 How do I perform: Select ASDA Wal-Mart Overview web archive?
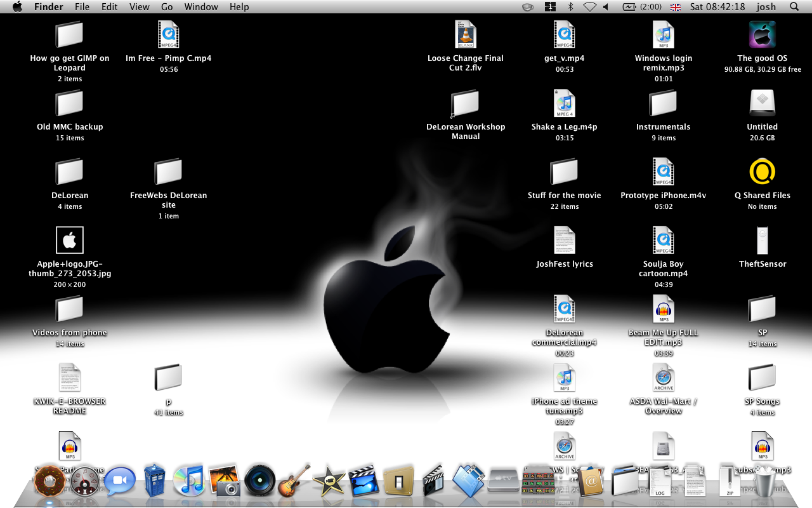pos(664,377)
